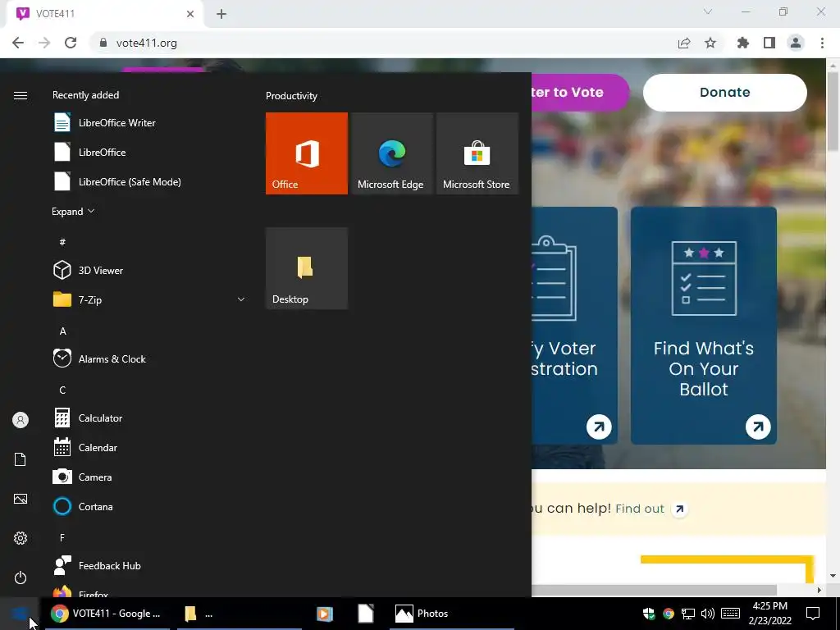The width and height of the screenshot is (840, 630).
Task: Click the Office tile
Action: 307,153
